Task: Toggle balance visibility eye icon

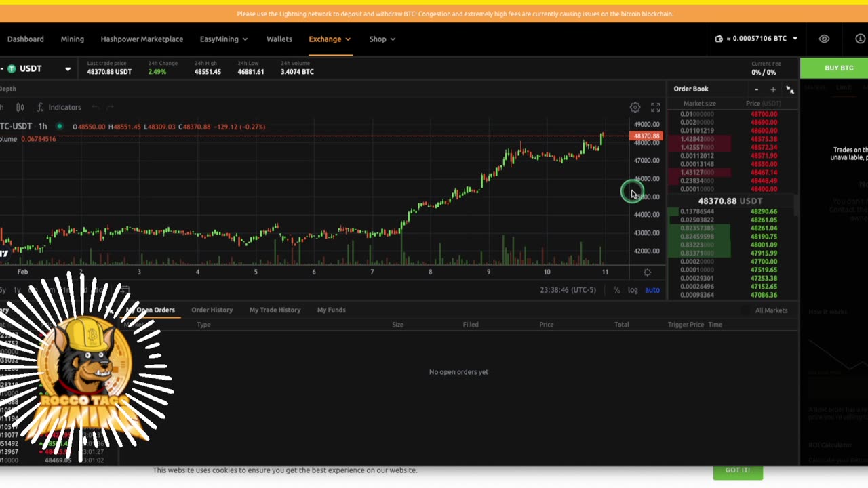Action: pos(824,39)
